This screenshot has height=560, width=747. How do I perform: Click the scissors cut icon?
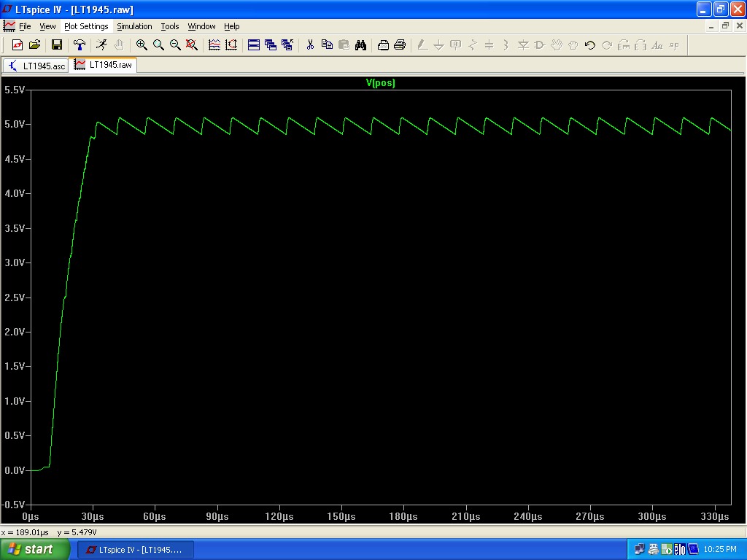point(310,44)
